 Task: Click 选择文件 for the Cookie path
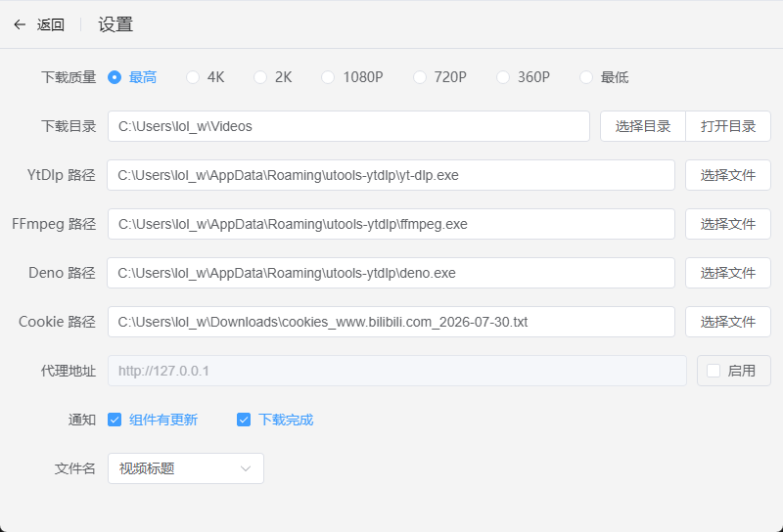click(x=728, y=322)
